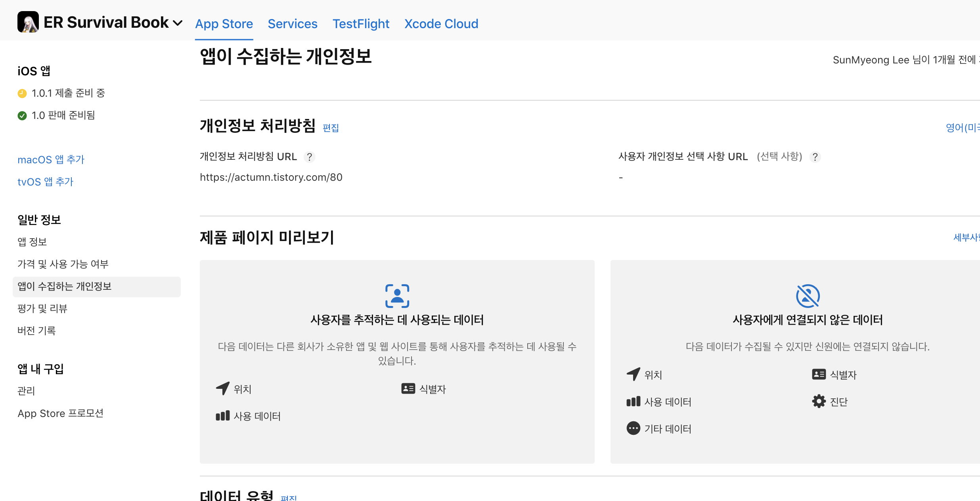Open the language dropdown showing 영어
980x501 pixels.
point(963,128)
